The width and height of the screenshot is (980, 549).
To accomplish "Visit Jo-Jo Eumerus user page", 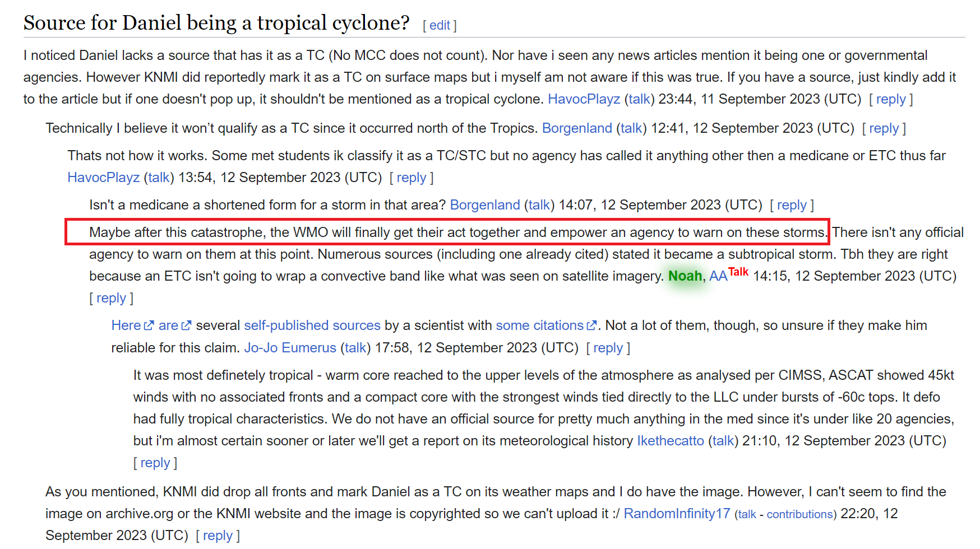I will [x=290, y=348].
